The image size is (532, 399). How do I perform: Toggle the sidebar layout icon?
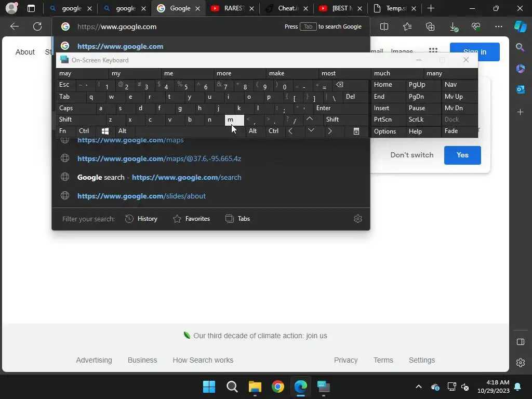[521, 342]
